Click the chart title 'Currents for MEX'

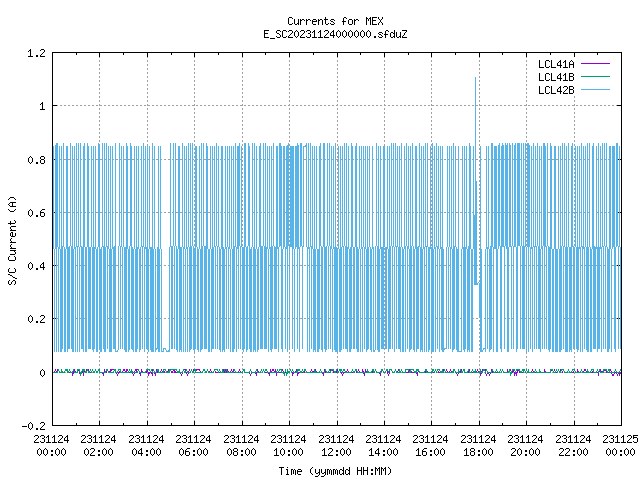pyautogui.click(x=335, y=21)
